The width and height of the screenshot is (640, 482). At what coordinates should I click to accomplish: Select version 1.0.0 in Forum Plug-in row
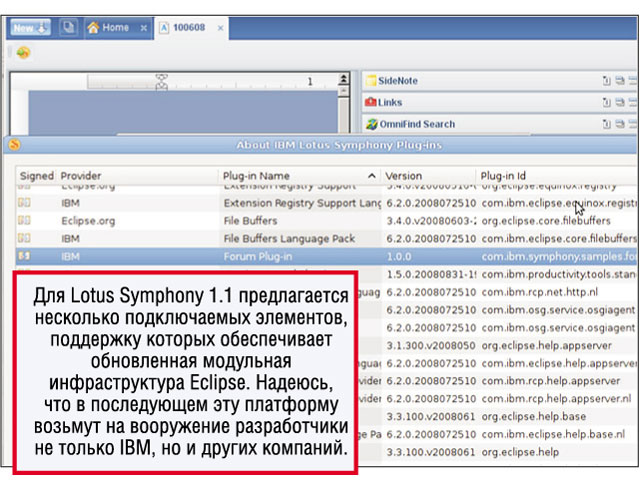[x=399, y=257]
